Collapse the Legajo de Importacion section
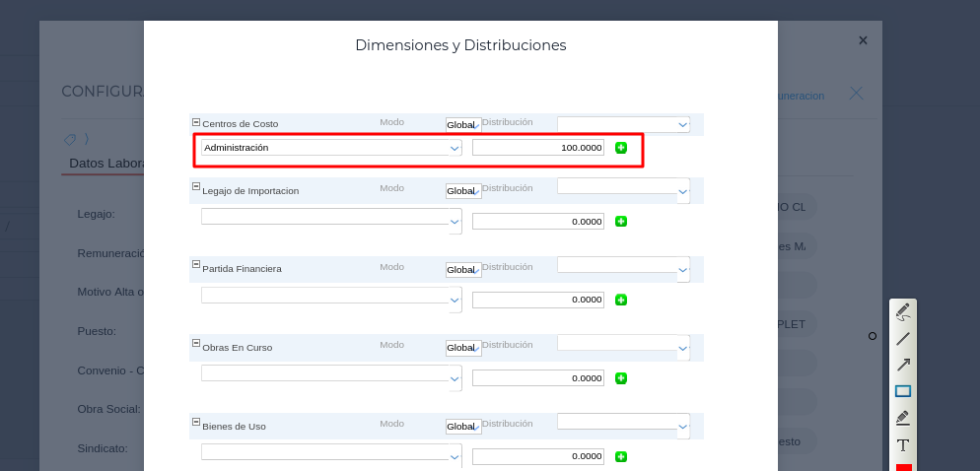980x471 pixels. [195, 185]
